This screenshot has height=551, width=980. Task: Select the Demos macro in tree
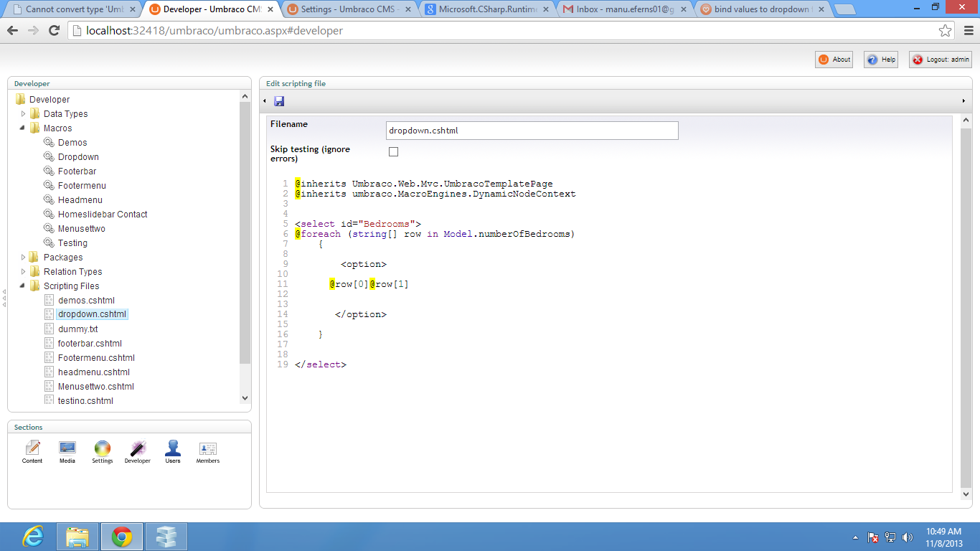[72, 143]
